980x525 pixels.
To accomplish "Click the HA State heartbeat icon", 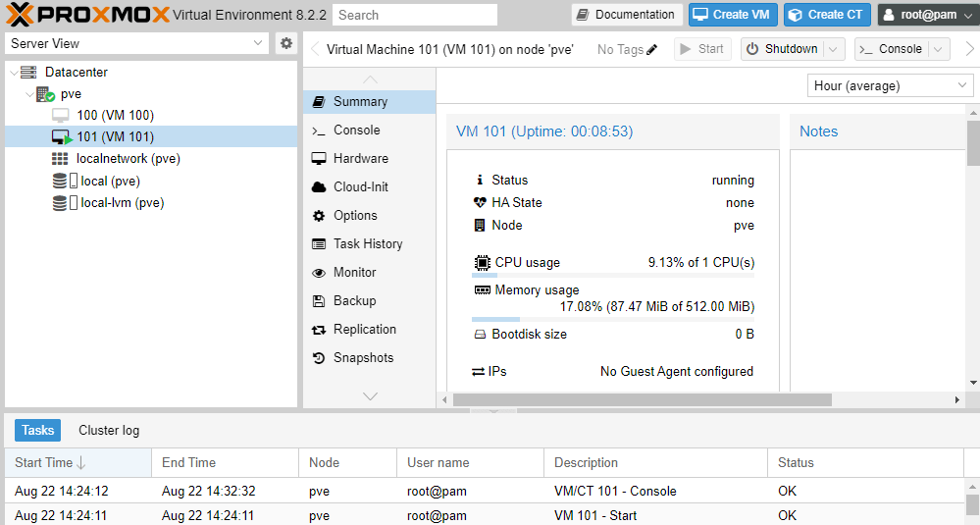I will click(480, 202).
